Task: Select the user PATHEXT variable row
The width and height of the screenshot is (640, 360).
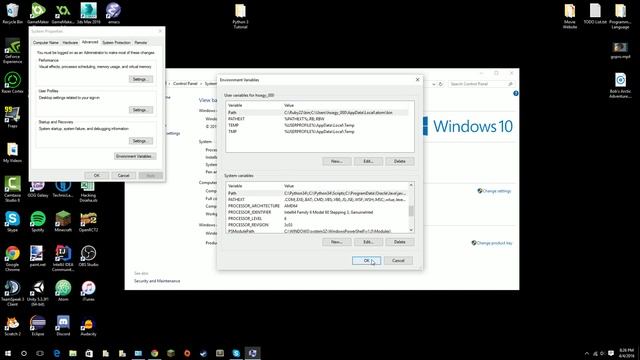Action: pyautogui.click(x=317, y=119)
